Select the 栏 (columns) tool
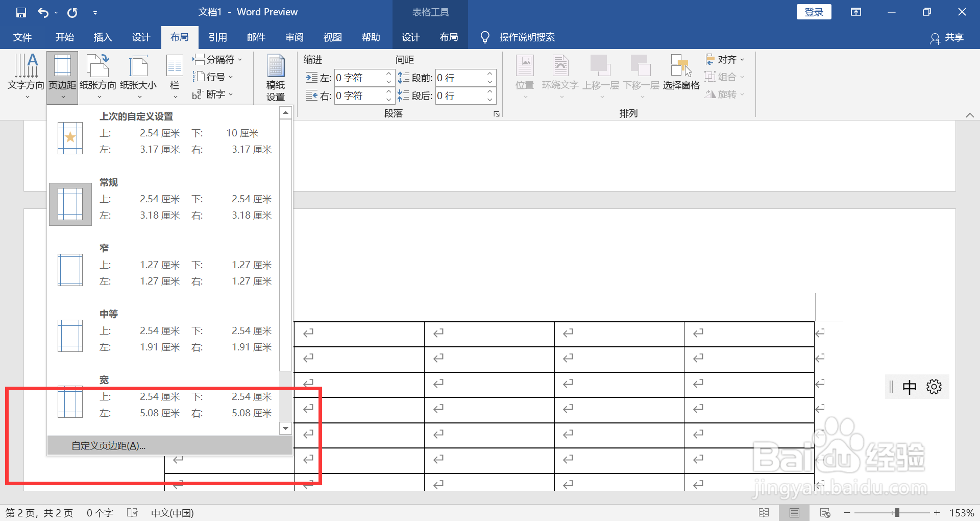 (174, 74)
